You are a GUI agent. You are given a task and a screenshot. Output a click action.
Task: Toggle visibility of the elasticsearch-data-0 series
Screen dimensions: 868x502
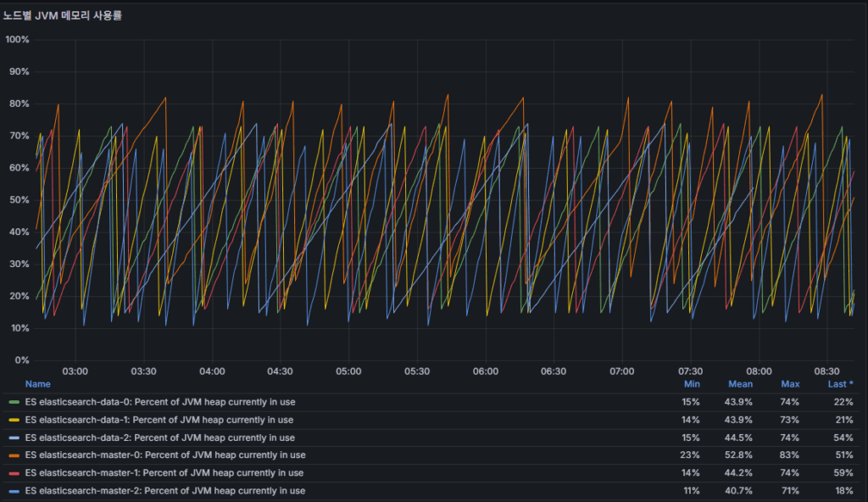(160, 402)
